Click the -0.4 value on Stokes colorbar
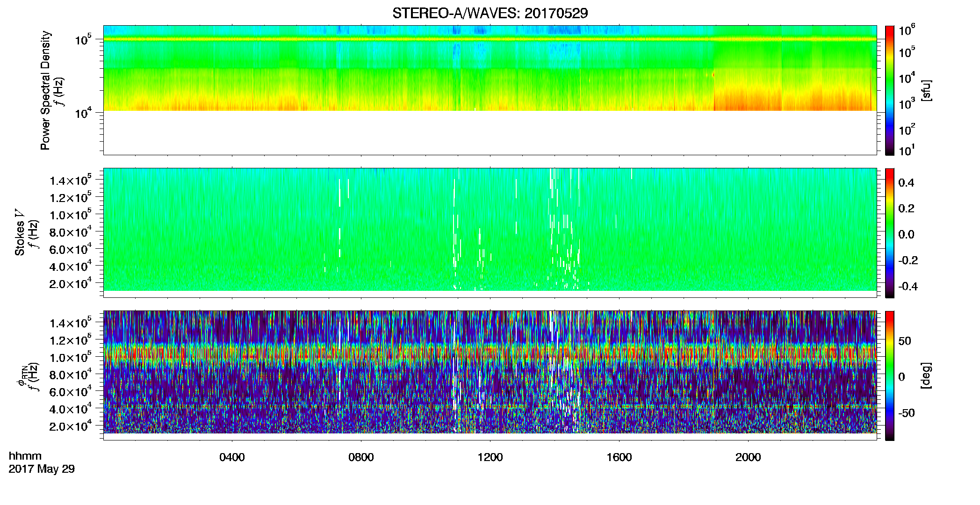The width and height of the screenshot is (980, 505). (x=908, y=287)
